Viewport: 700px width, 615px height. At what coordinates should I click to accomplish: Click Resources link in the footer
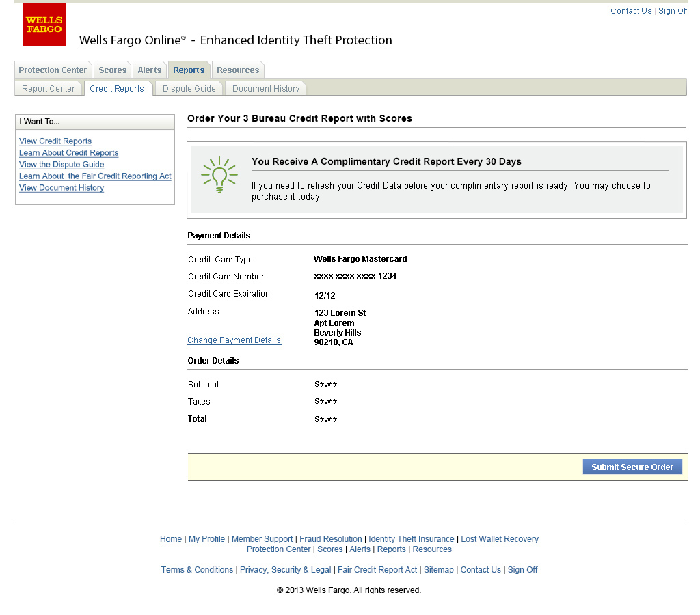pyautogui.click(x=432, y=549)
